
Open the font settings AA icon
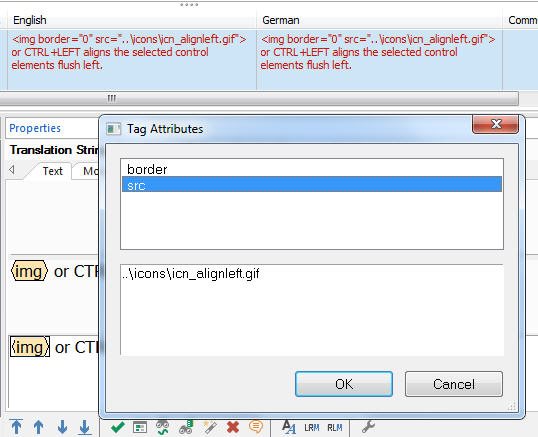pos(289,427)
